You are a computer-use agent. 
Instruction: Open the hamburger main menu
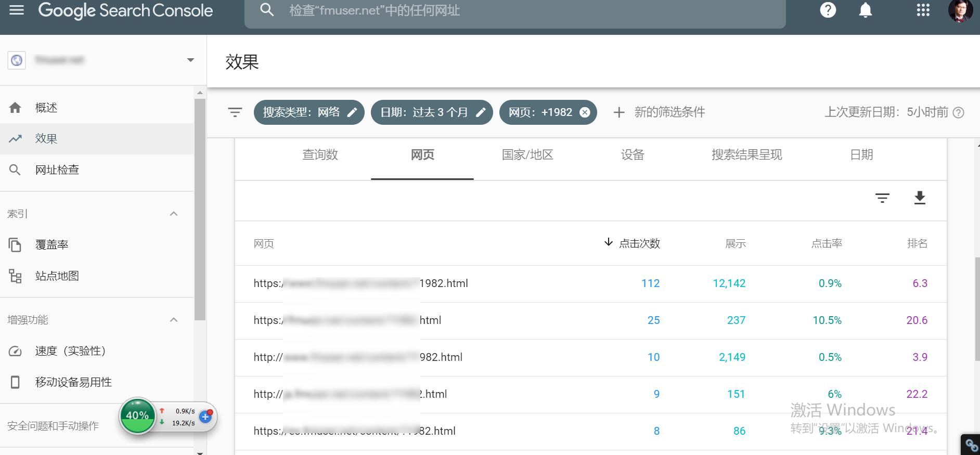tap(17, 10)
